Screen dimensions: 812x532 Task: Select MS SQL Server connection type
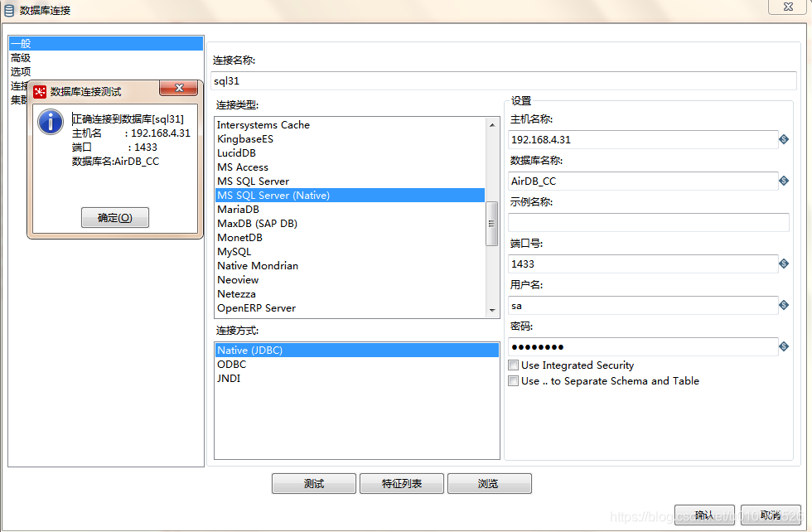350,181
